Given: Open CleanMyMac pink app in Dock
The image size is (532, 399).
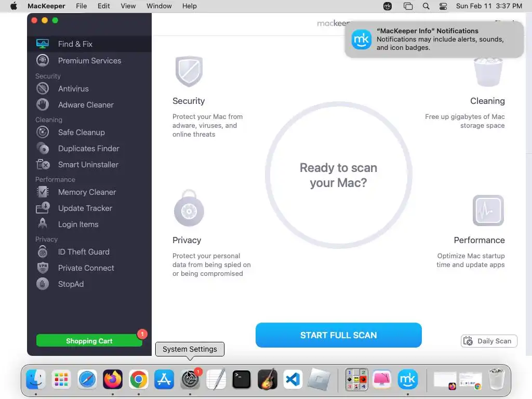Looking at the screenshot, I should tap(382, 379).
